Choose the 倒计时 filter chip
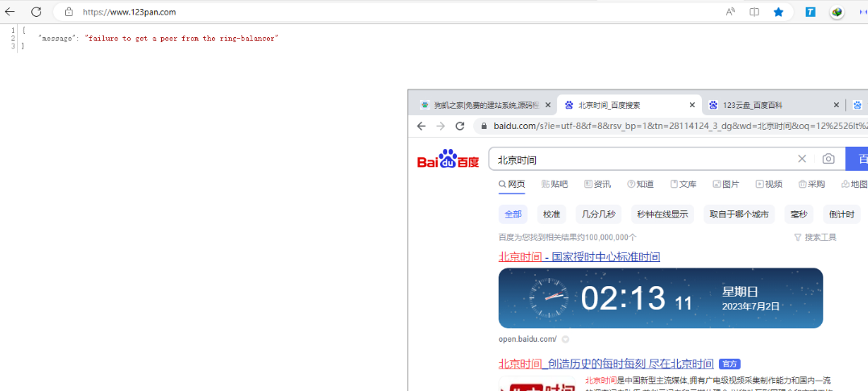The image size is (868, 391). (841, 214)
